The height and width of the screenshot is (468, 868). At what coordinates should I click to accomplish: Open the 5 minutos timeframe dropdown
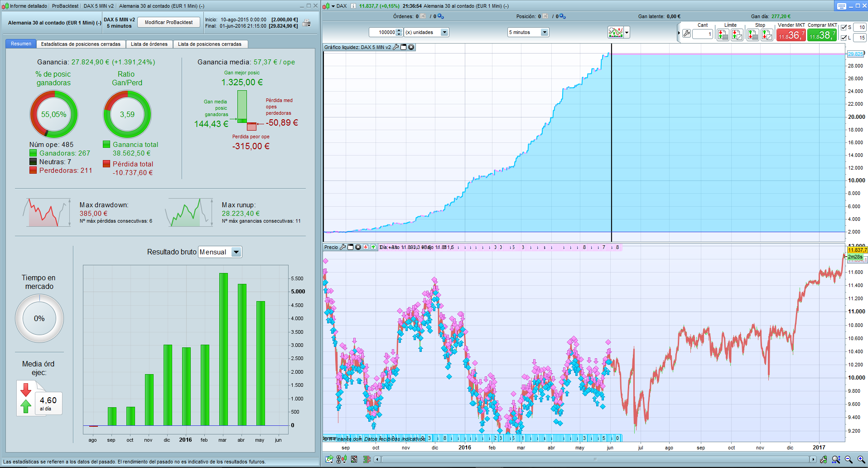click(x=545, y=32)
